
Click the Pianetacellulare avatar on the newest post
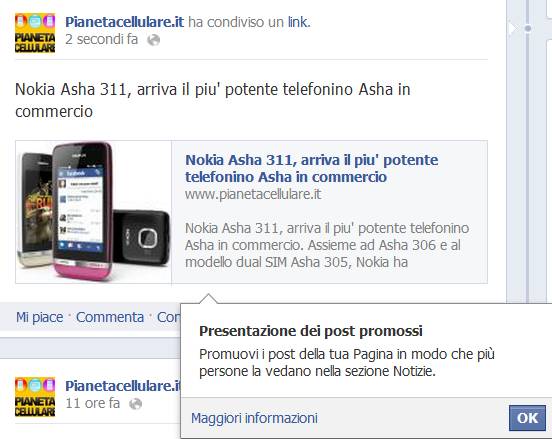click(x=35, y=33)
